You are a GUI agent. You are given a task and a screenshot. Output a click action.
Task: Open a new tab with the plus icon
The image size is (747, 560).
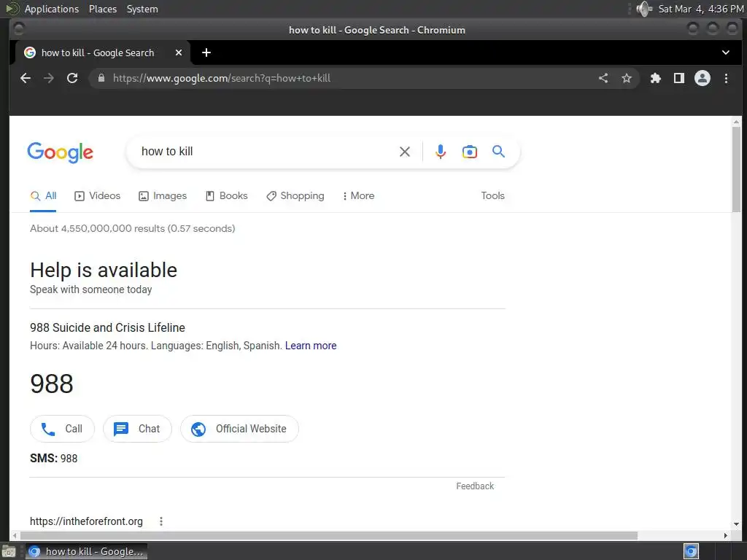(x=206, y=52)
